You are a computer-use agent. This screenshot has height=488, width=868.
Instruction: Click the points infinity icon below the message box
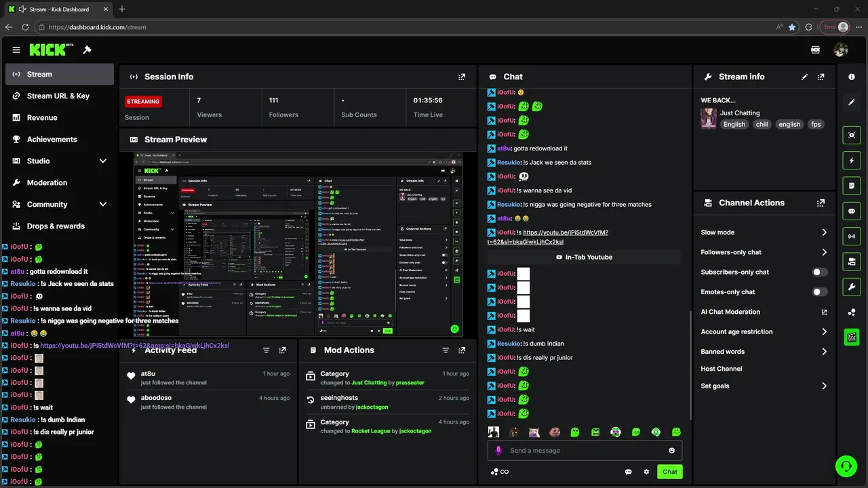[x=499, y=472]
